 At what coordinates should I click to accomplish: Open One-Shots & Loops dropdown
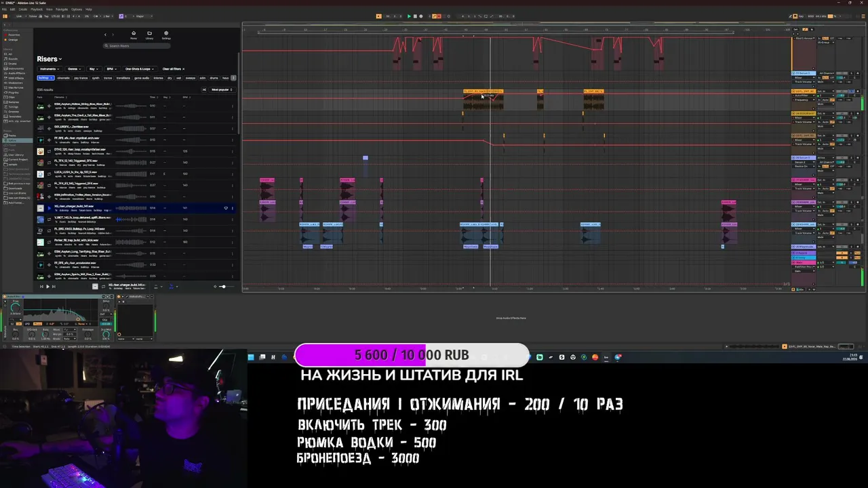140,69
